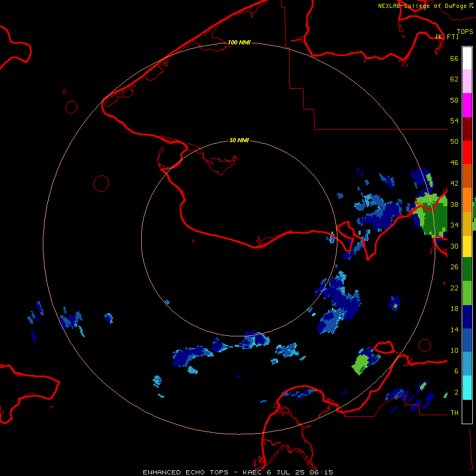Click the legend value 42
This screenshot has height=476, width=476.
click(454, 184)
